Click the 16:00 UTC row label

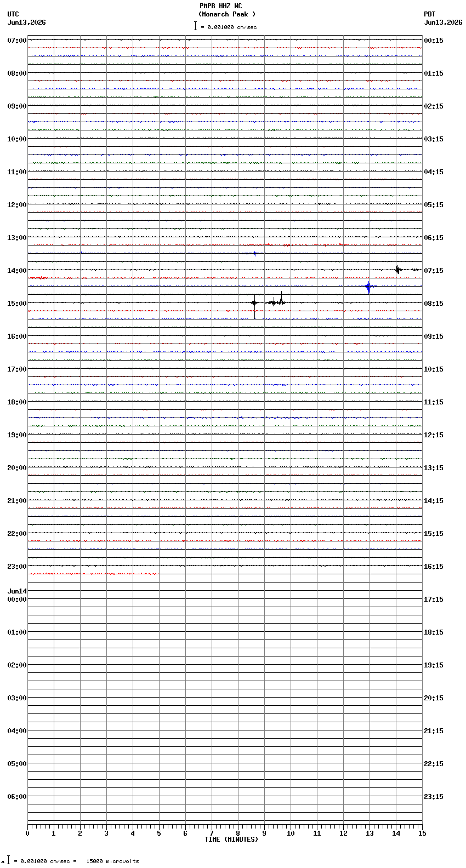pyautogui.click(x=17, y=336)
